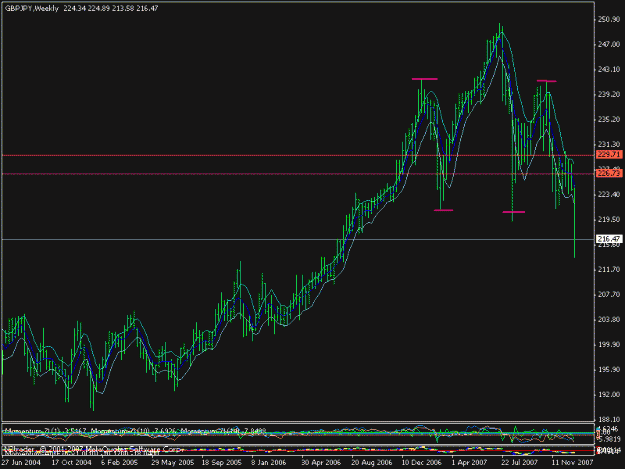Select the red 226.73 price level label
This screenshot has width=625, height=469.
pyautogui.click(x=609, y=173)
